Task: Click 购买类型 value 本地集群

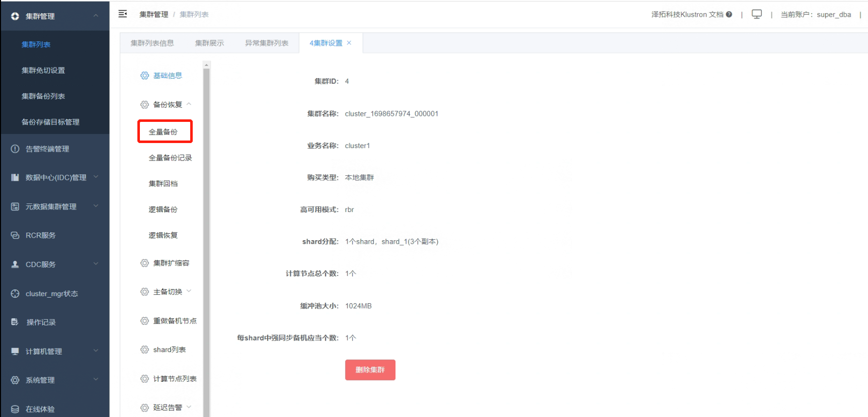Action: pyautogui.click(x=359, y=177)
